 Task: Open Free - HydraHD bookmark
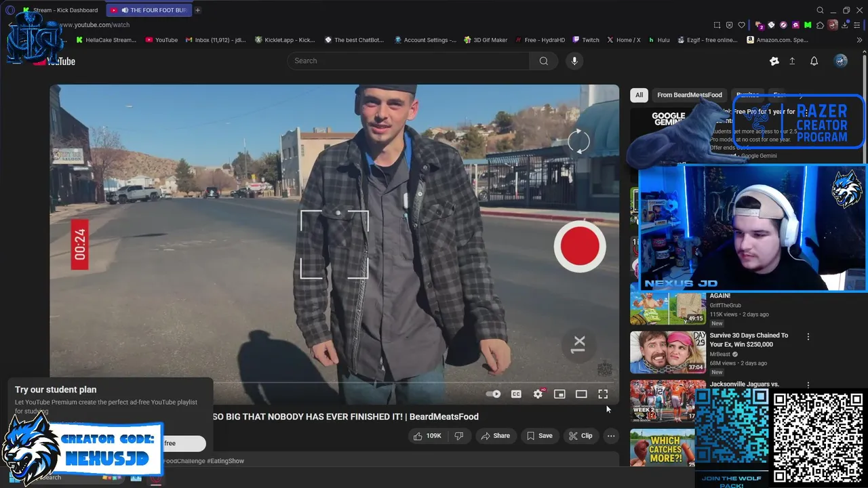point(540,40)
